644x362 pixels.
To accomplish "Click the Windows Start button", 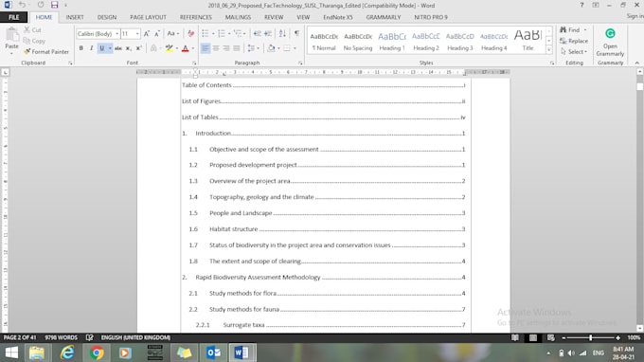I will [11, 353].
